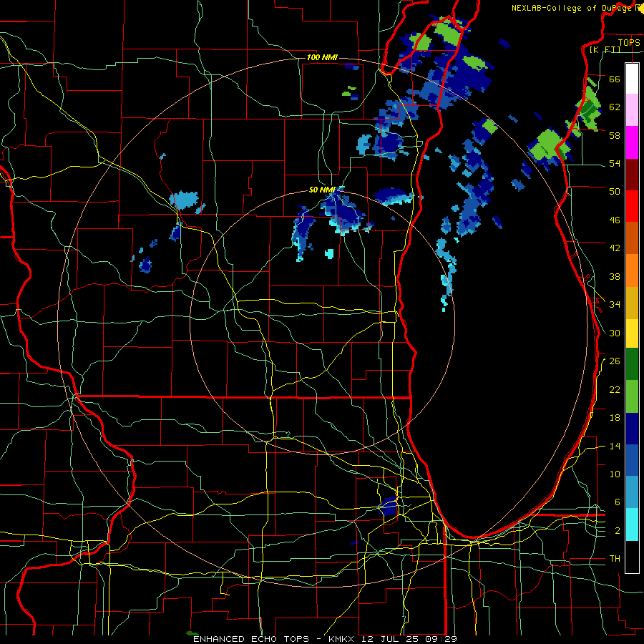Screen dimensions: 644x644
Task: Click the "26" legend value
Action: 615,361
